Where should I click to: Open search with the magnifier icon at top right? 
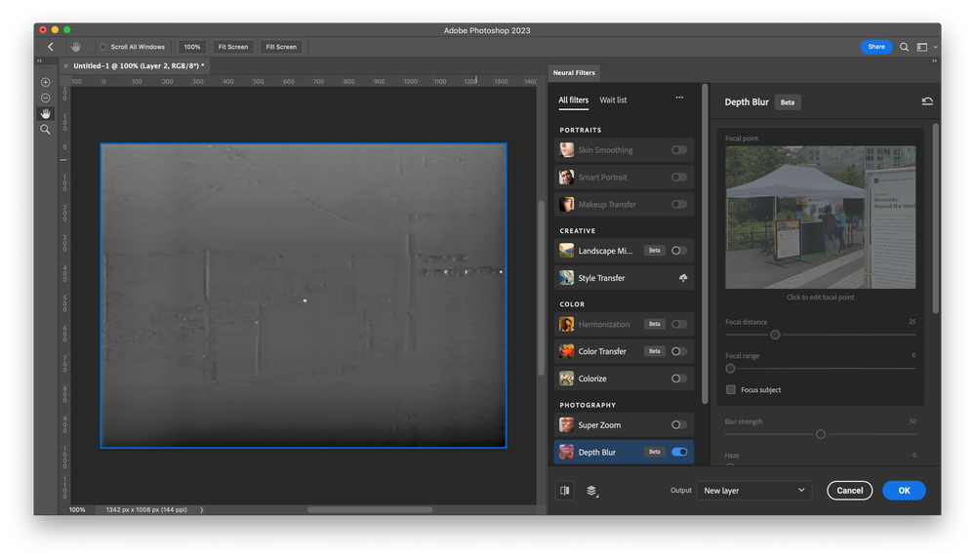click(x=904, y=47)
